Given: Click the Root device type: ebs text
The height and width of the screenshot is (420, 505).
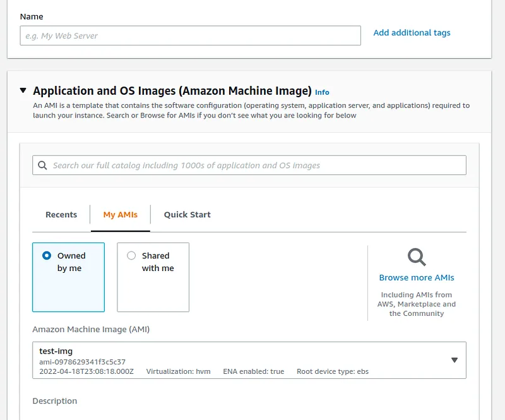Looking at the screenshot, I should pos(333,371).
